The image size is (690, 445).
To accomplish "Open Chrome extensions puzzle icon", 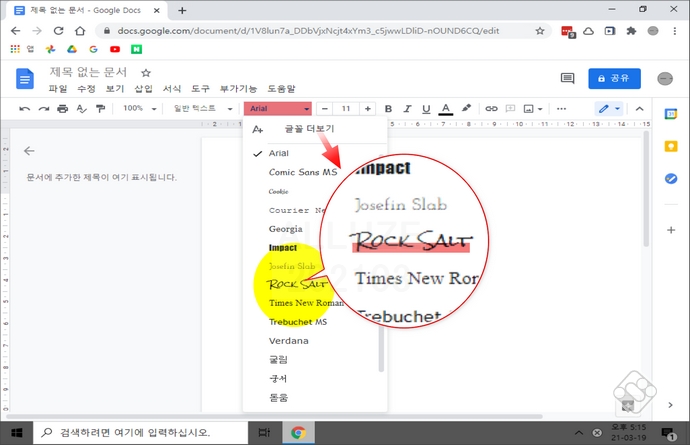I will pyautogui.click(x=631, y=31).
